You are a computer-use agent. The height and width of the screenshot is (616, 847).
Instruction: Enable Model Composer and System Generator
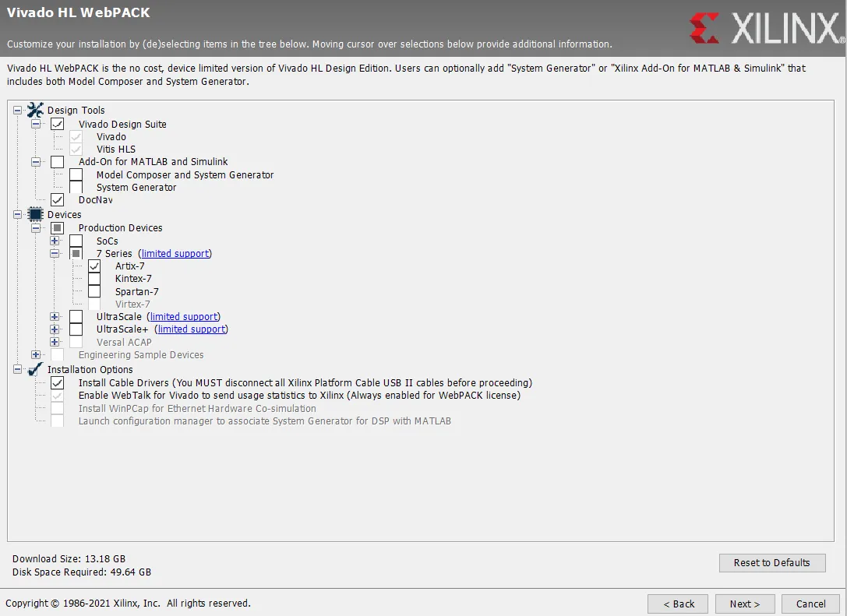pyautogui.click(x=76, y=175)
